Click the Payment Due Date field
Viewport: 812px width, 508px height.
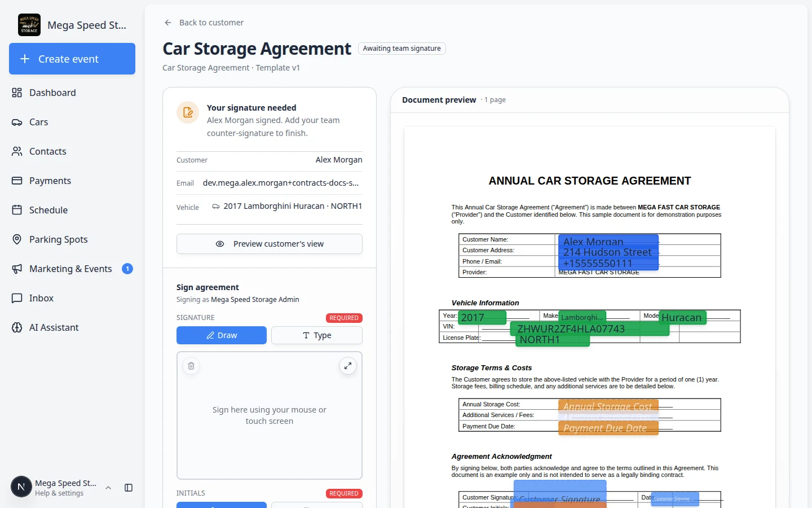pyautogui.click(x=608, y=428)
